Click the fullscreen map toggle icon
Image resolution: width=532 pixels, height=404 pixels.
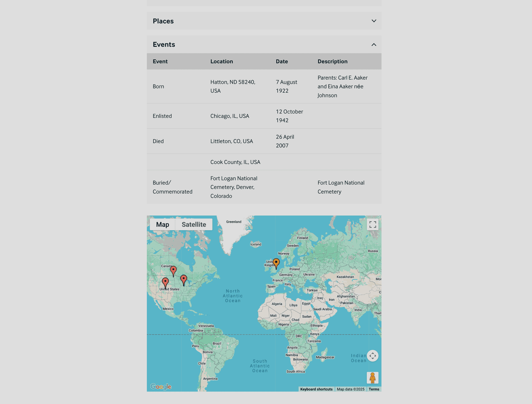(372, 224)
